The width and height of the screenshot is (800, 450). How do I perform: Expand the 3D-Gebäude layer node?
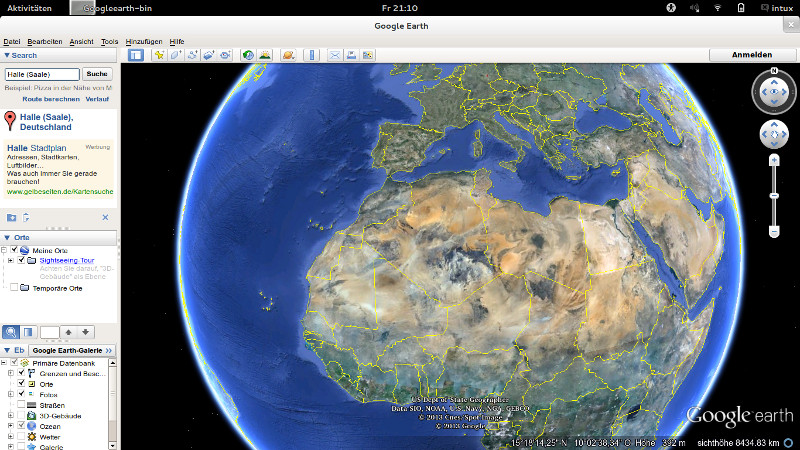coord(10,416)
